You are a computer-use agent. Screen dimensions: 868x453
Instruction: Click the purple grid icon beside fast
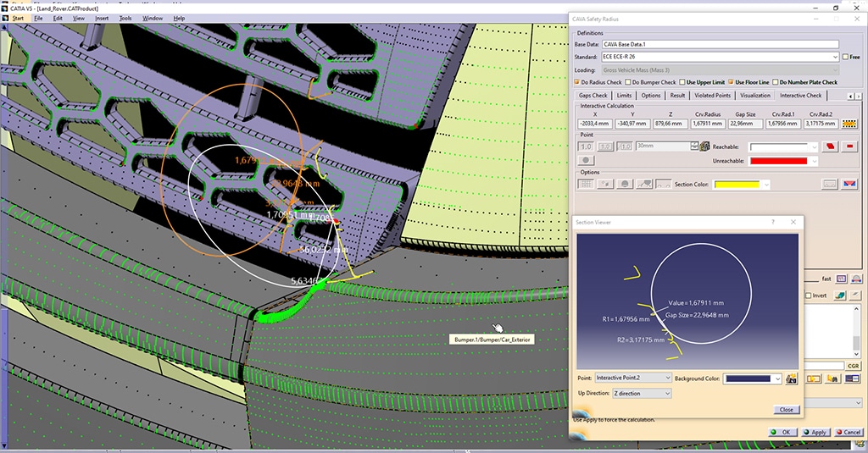(x=842, y=279)
